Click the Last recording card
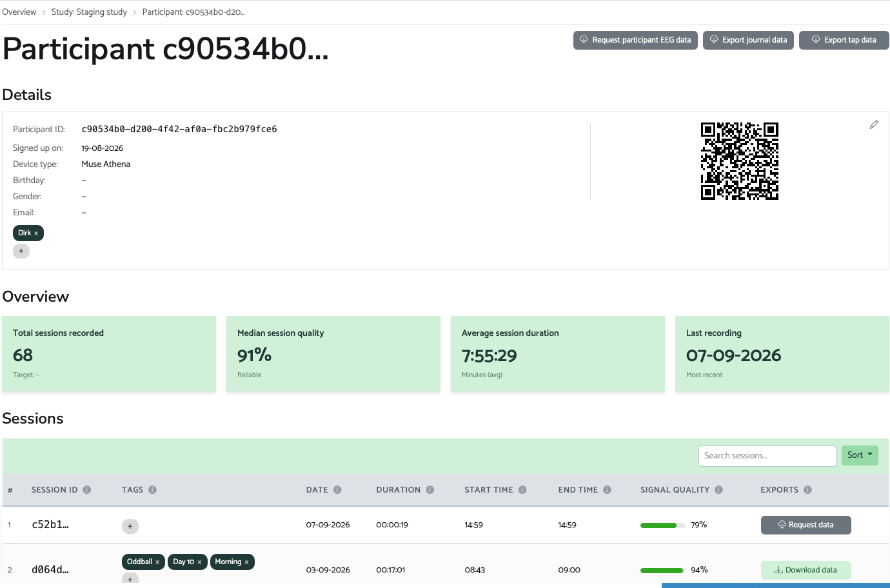 782,354
